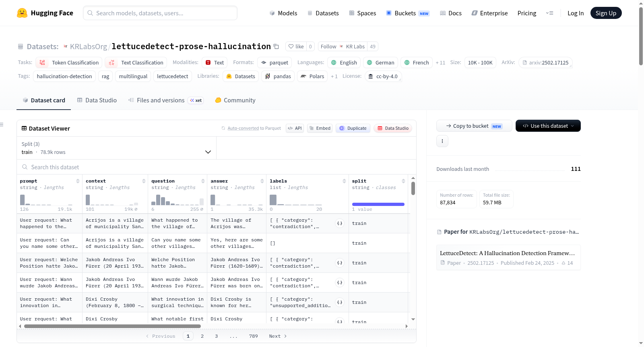The image size is (644, 347).
Task: Expand the +1 more libraries list
Action: [x=334, y=76]
